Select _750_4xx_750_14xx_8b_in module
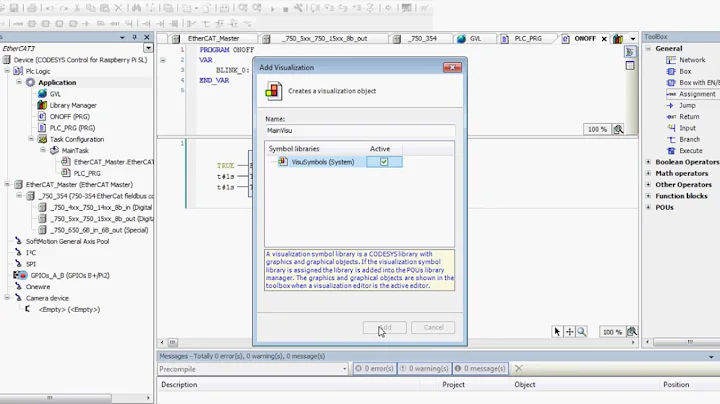The height and width of the screenshot is (404, 720). click(101, 208)
